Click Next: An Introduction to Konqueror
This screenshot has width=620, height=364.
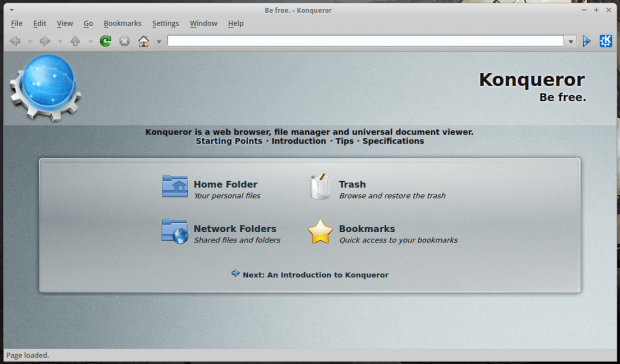[x=315, y=275]
